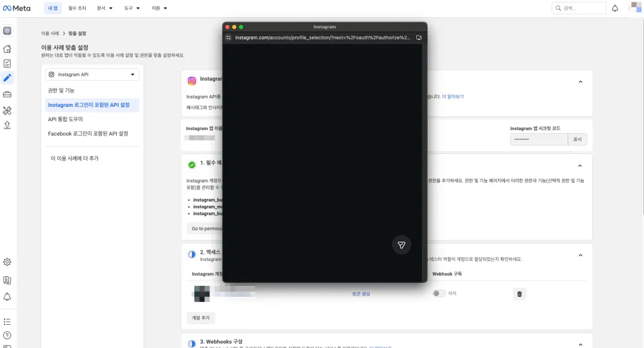Click the site settings icon in popup address bar

(228, 38)
